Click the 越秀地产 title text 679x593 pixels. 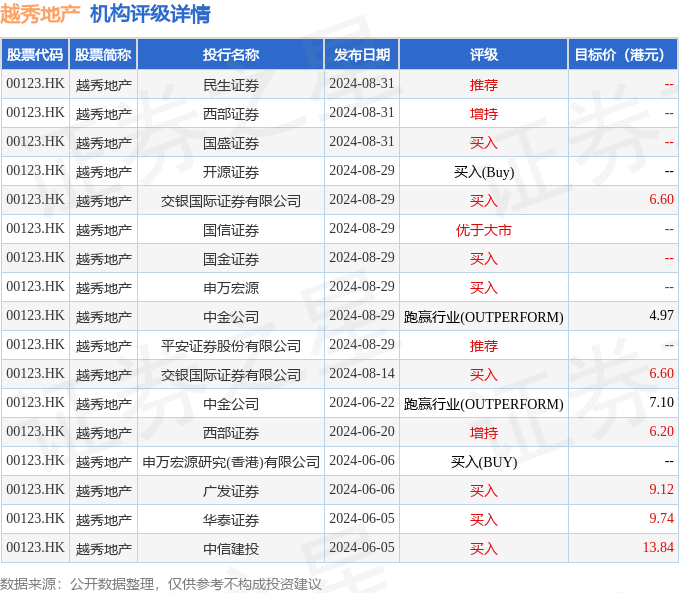point(40,14)
